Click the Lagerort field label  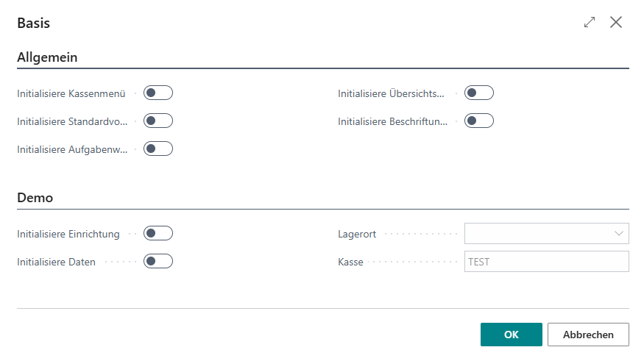pos(357,234)
